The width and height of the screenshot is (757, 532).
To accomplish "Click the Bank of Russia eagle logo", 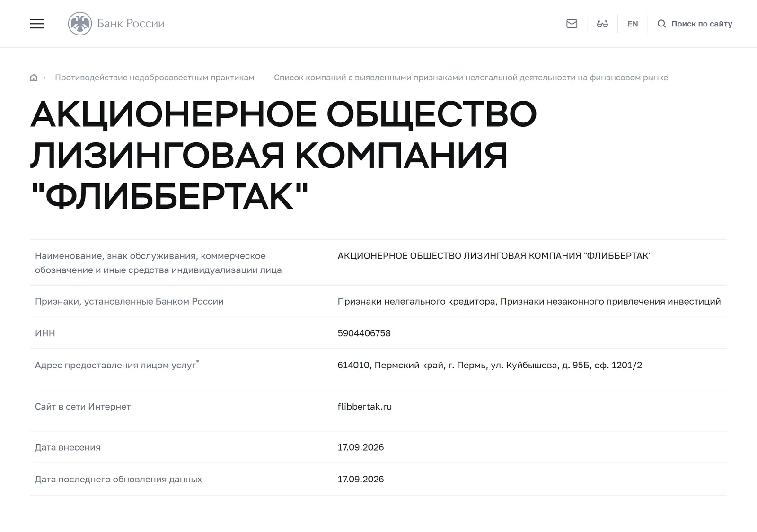I will 80,24.
